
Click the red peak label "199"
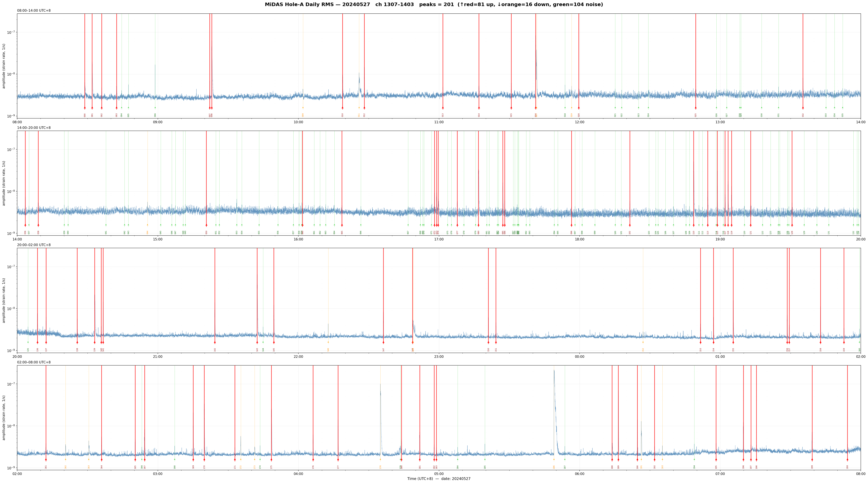[812, 467]
